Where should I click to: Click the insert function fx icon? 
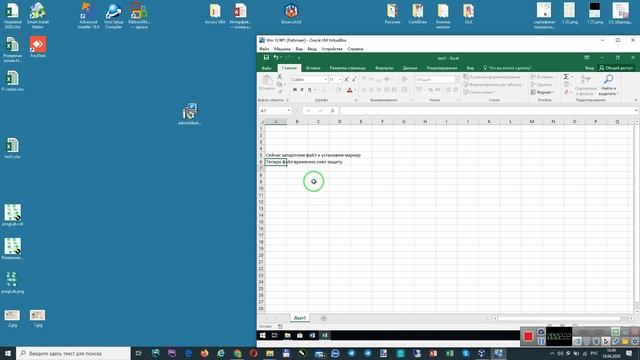click(x=333, y=111)
